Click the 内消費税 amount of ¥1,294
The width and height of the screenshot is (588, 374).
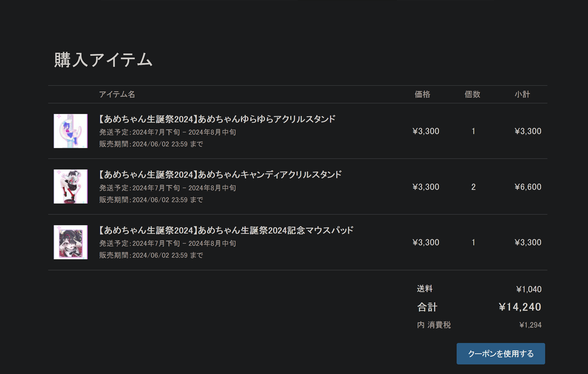click(530, 325)
